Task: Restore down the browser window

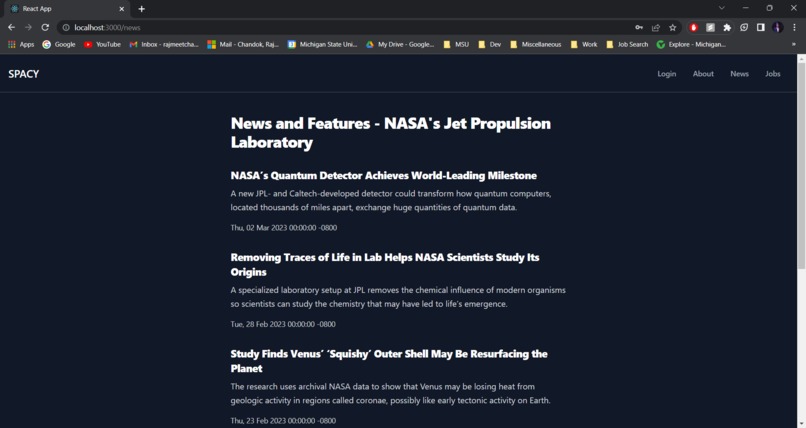Action: click(770, 8)
